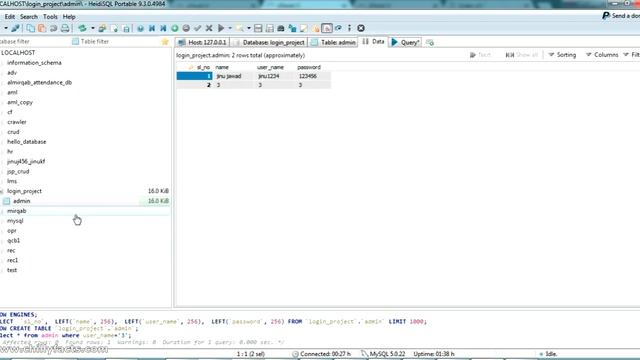Click the highlighted boxed toolbar icon
640x360 pixels.
(327, 28)
